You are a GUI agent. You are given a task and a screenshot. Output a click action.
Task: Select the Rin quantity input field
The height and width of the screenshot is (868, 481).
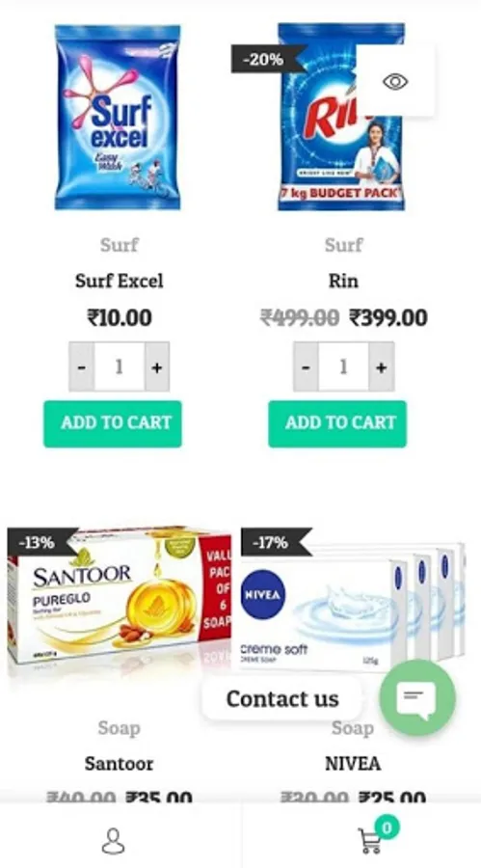(344, 367)
